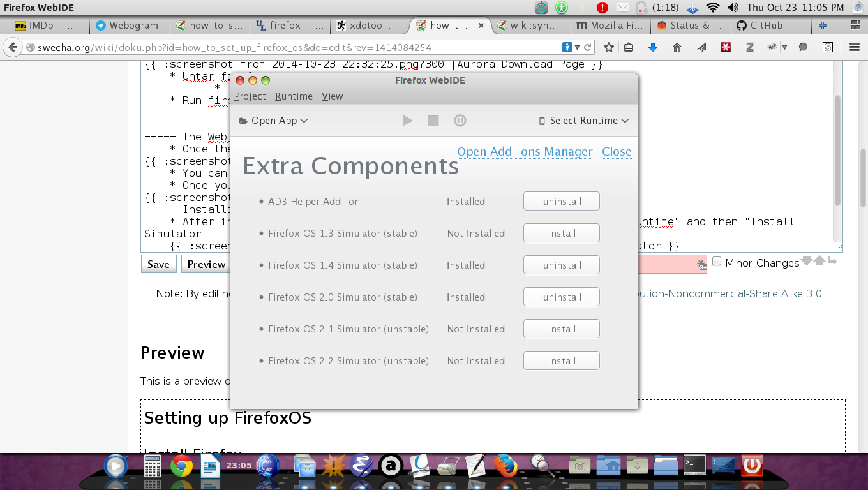Open the volume control in system tray

tap(733, 8)
